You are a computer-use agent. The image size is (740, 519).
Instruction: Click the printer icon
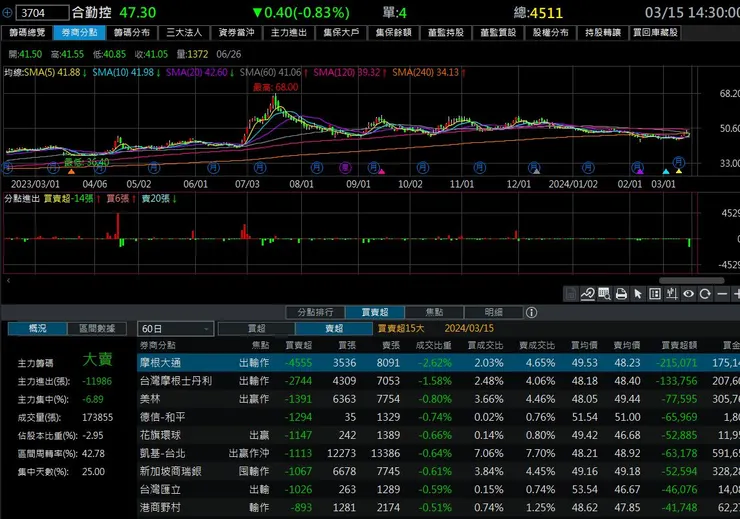click(621, 294)
